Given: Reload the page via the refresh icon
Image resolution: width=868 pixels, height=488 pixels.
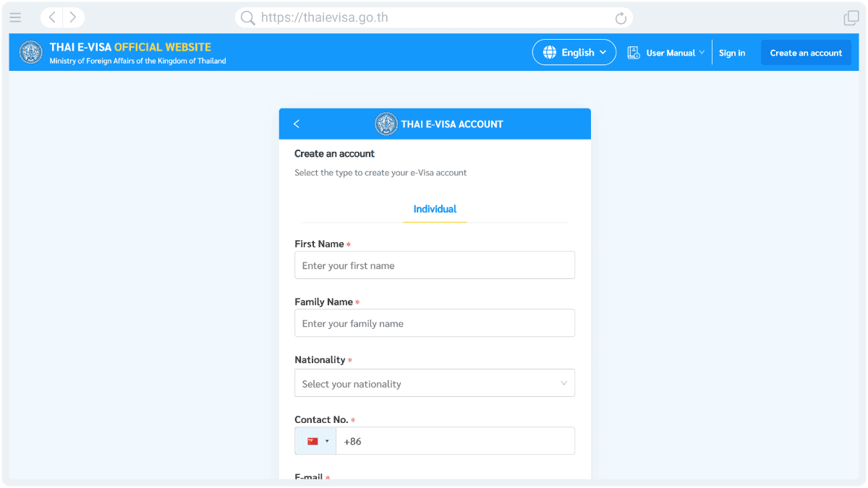Looking at the screenshot, I should [x=621, y=17].
